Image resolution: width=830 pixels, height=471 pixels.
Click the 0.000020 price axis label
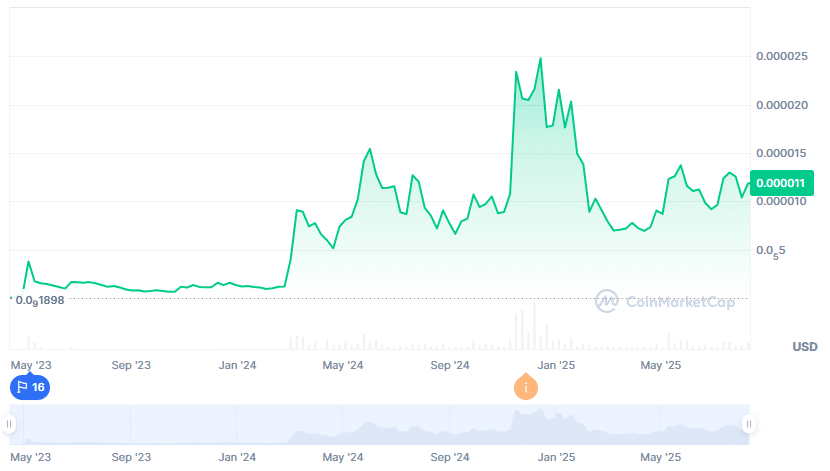(785, 105)
